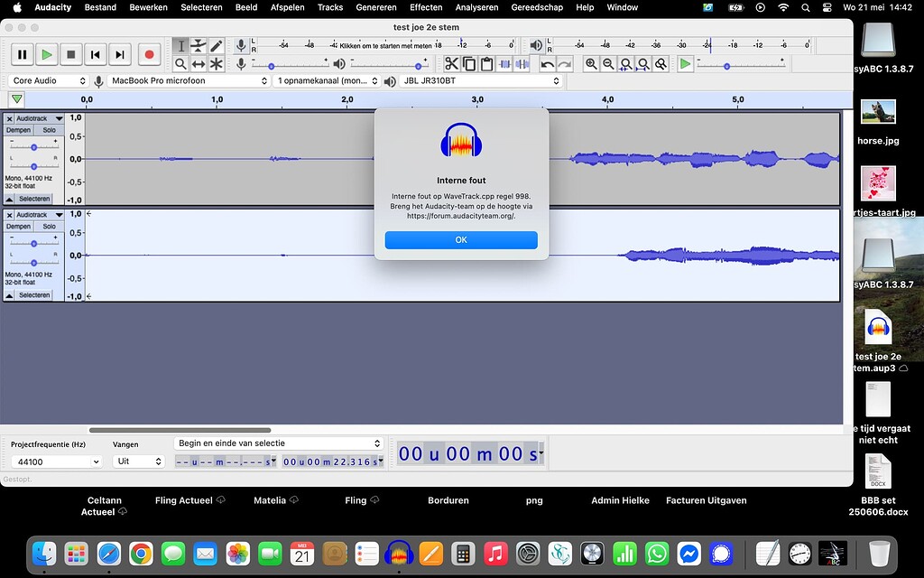Activate the Multi-tool mode
This screenshot has height=578, width=924.
217,64
